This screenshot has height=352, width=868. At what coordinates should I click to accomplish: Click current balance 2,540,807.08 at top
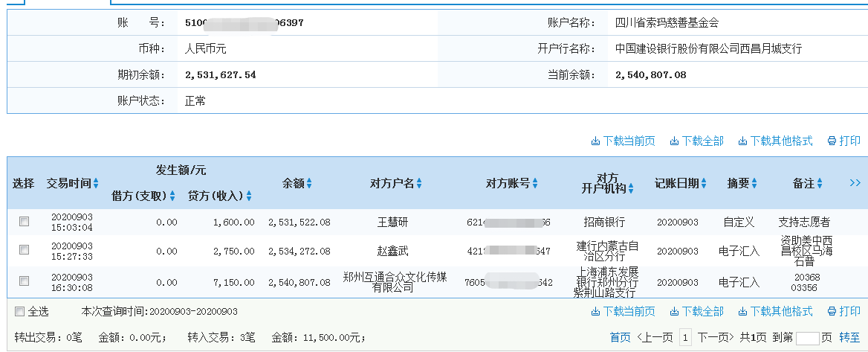tap(650, 75)
